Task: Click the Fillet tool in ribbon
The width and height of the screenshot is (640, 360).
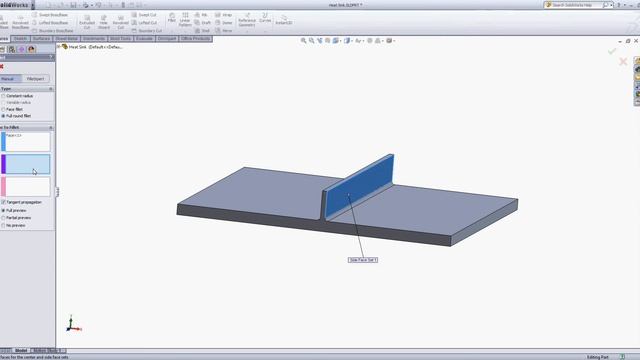Action: pyautogui.click(x=172, y=18)
